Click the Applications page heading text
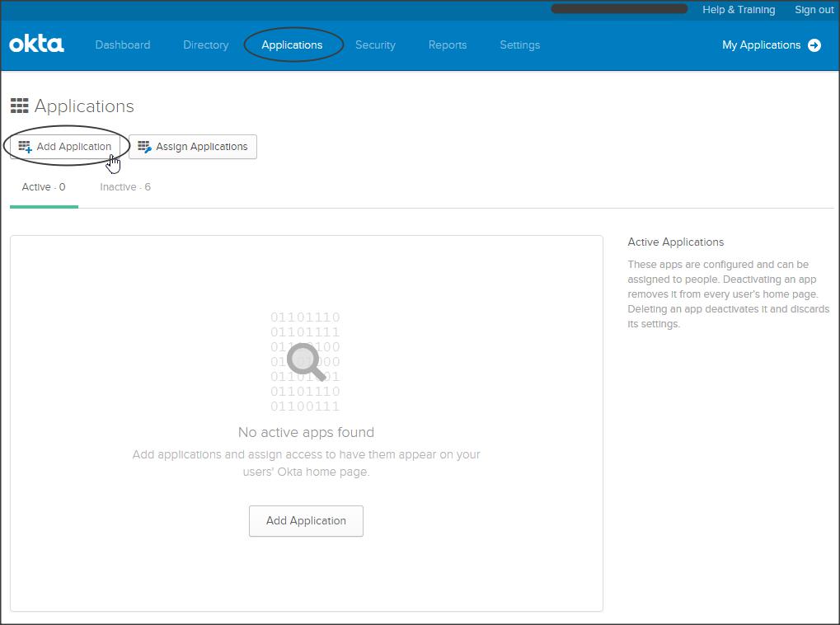 click(x=84, y=106)
